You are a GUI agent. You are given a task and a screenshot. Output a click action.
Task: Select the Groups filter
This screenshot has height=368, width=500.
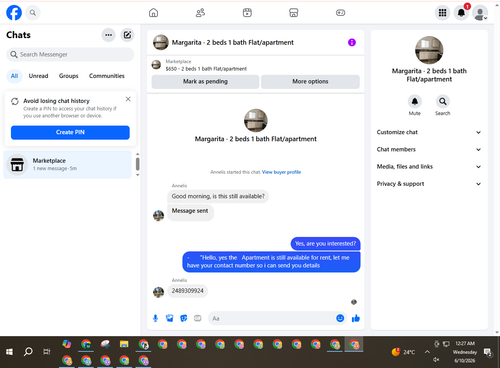point(68,76)
